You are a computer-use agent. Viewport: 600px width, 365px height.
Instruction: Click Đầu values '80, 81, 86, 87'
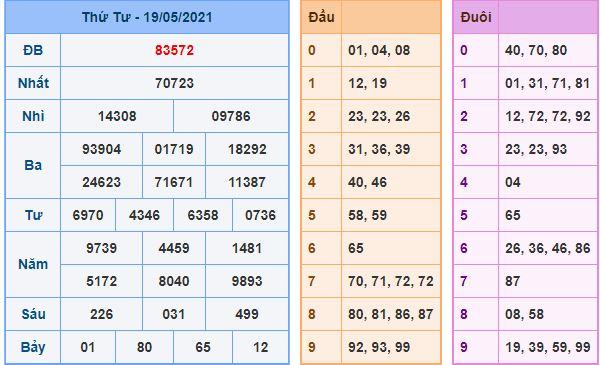[391, 314]
